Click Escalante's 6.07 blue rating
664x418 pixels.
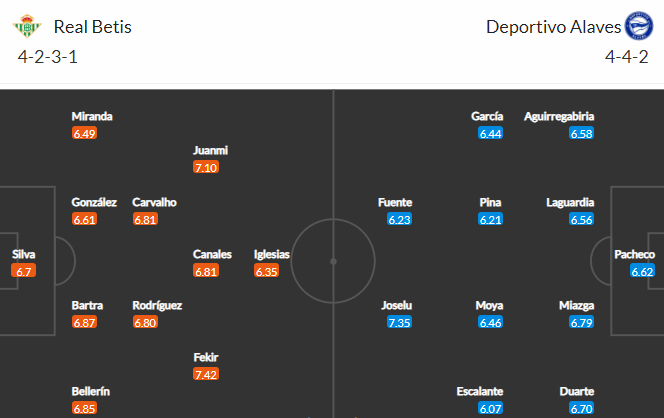[x=490, y=408]
